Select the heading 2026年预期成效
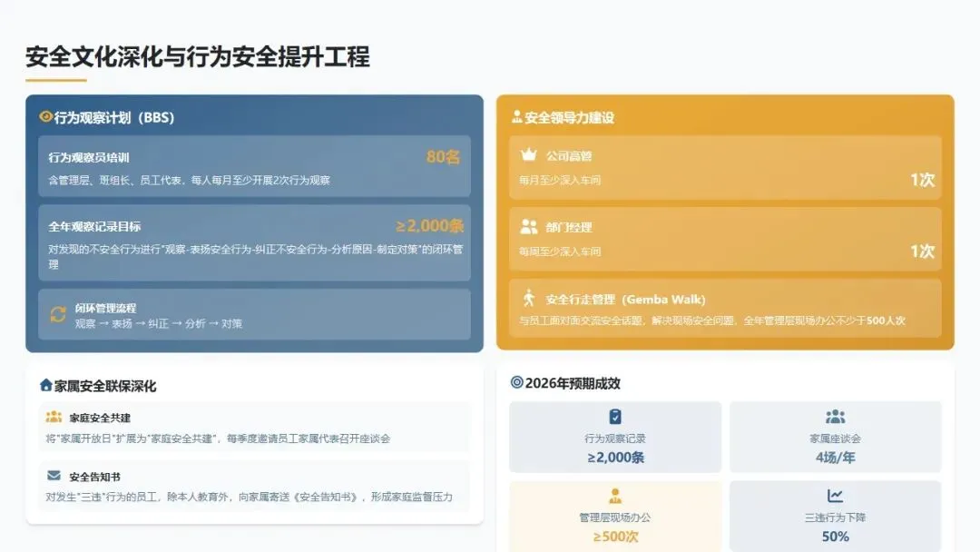This screenshot has width=980, height=552. (x=573, y=383)
